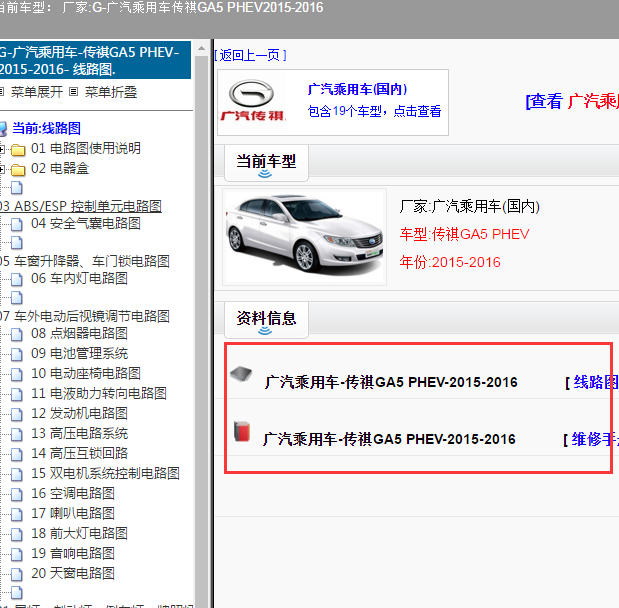
Task: Click the white GA5 PHEV car thumbnail
Action: (304, 236)
